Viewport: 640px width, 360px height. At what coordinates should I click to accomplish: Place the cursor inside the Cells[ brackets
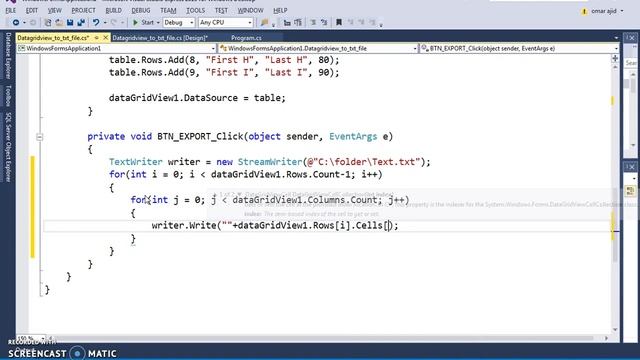(389, 225)
